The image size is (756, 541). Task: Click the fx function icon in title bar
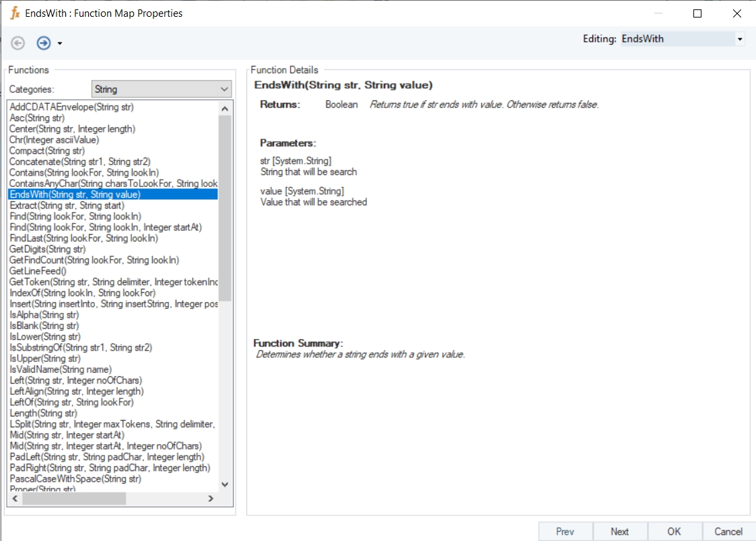(15, 13)
